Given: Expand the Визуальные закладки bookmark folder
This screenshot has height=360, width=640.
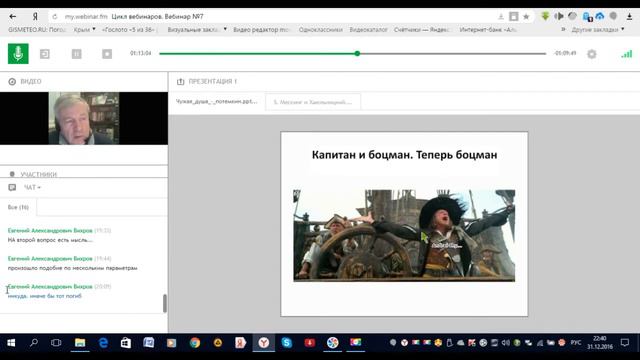Looking at the screenshot, I should pos(197,30).
